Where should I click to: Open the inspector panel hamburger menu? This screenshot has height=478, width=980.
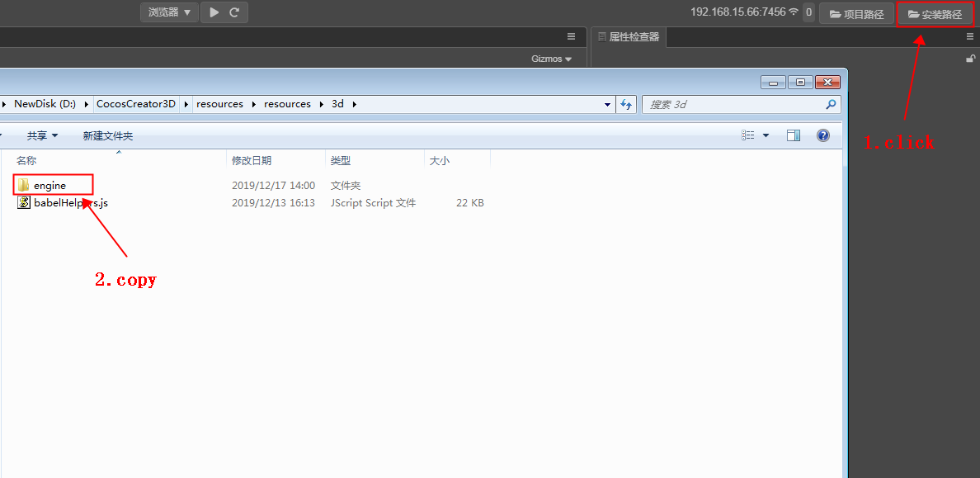970,36
